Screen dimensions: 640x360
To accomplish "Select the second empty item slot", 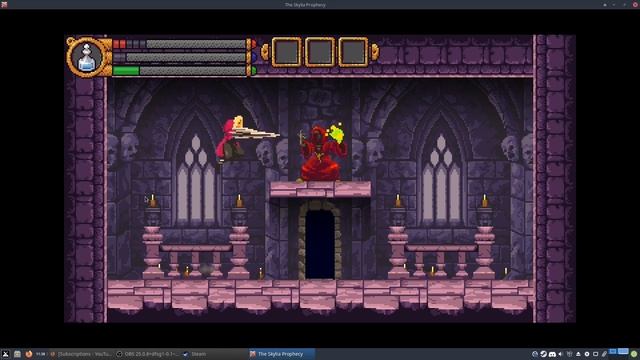I will click(320, 52).
